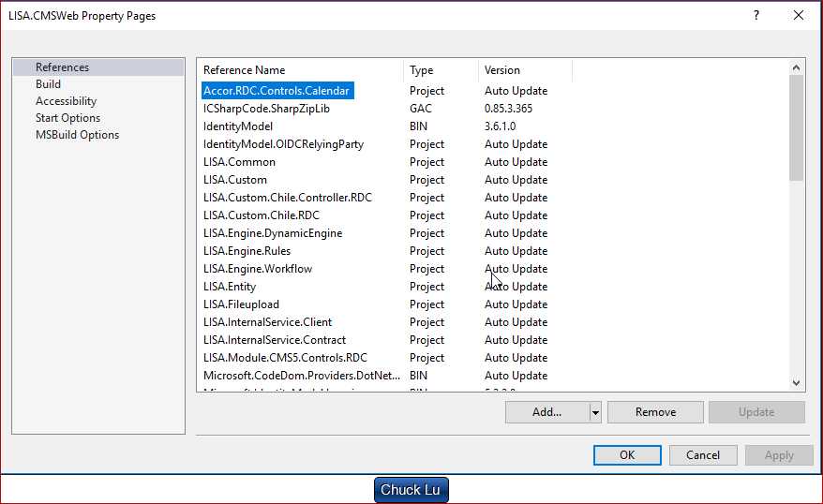The height and width of the screenshot is (504, 823).
Task: Select IdentityModel.OIDCRelyingParty reference
Action: pos(283,144)
